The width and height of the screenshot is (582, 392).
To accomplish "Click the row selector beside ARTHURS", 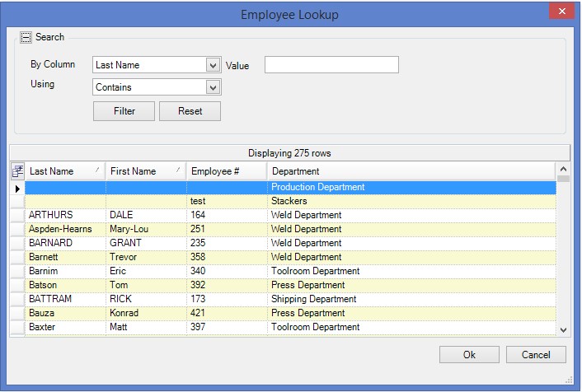I will [x=17, y=215].
